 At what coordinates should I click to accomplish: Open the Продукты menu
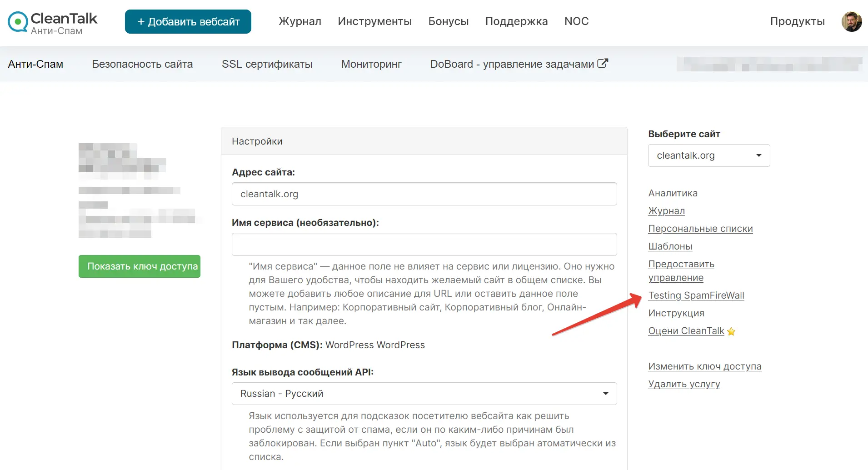(x=798, y=21)
